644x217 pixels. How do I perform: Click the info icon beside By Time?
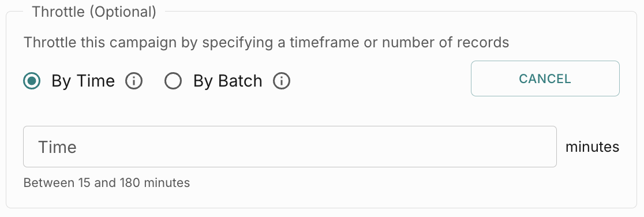tap(134, 81)
